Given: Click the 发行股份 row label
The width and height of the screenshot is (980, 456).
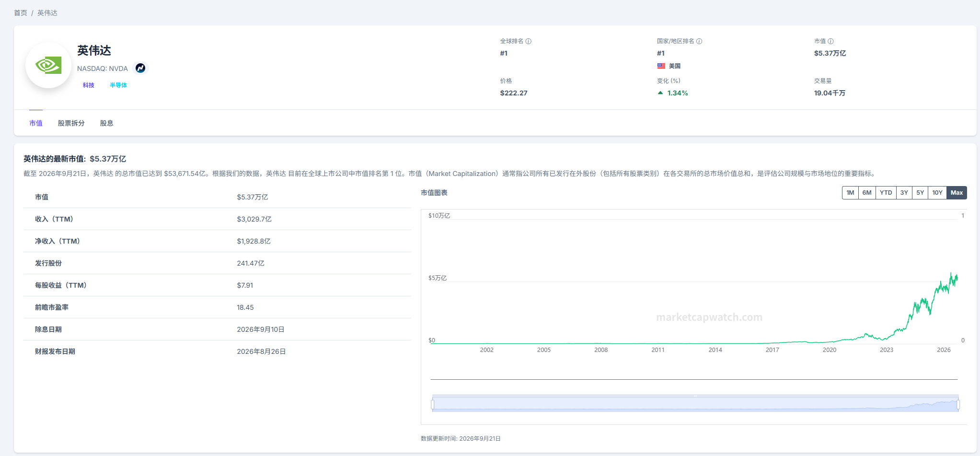Looking at the screenshot, I should coord(48,263).
